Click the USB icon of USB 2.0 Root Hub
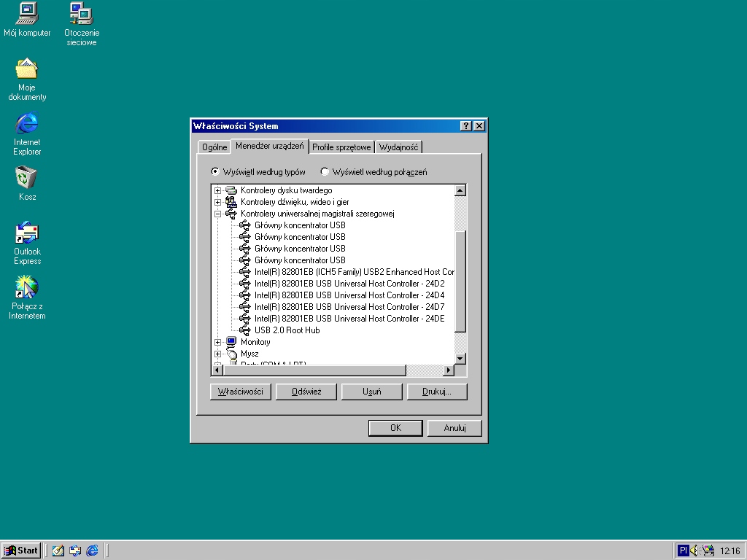The image size is (747, 560). point(245,330)
